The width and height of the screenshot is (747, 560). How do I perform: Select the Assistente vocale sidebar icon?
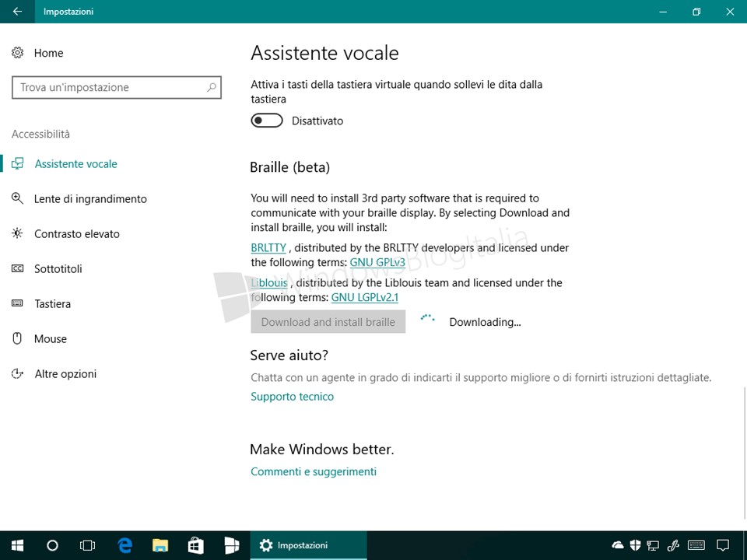pyautogui.click(x=18, y=164)
